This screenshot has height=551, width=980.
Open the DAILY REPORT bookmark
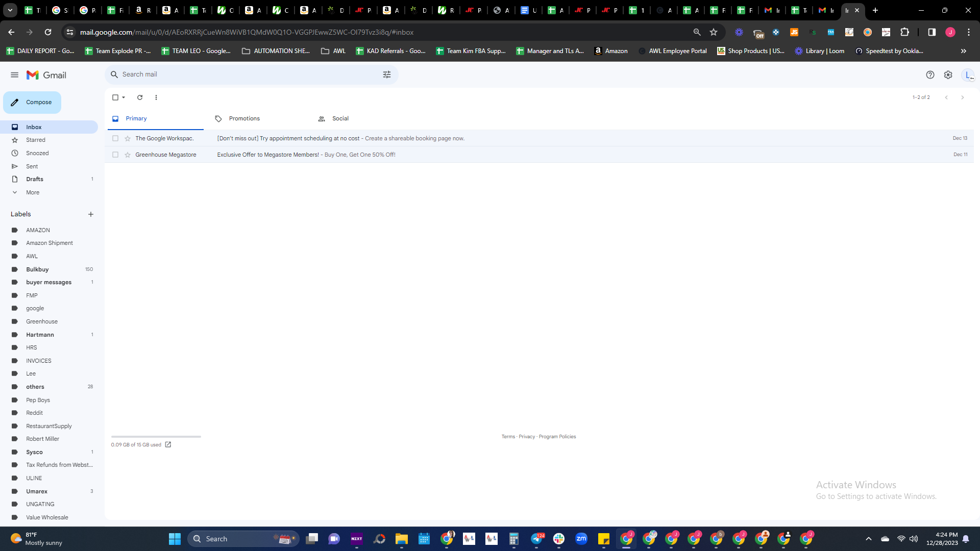(40, 51)
